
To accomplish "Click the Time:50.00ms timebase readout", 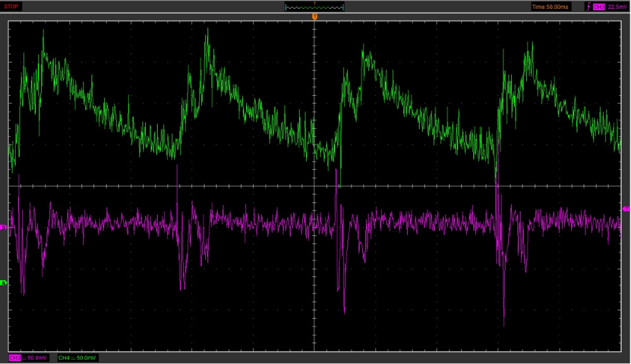I will [x=550, y=7].
